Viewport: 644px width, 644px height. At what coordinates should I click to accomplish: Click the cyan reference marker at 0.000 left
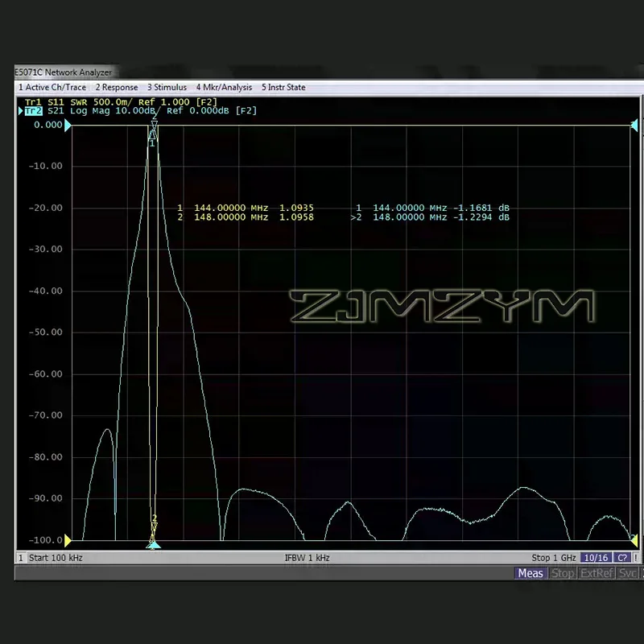(68, 125)
